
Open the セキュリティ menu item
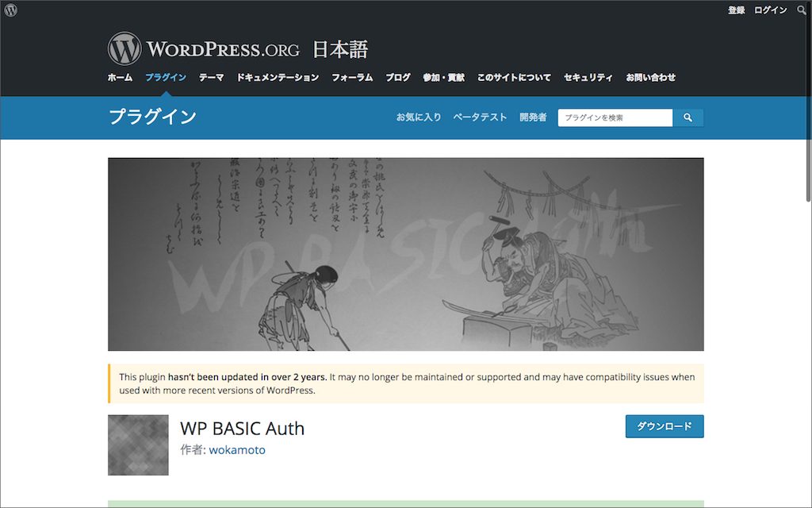(588, 77)
